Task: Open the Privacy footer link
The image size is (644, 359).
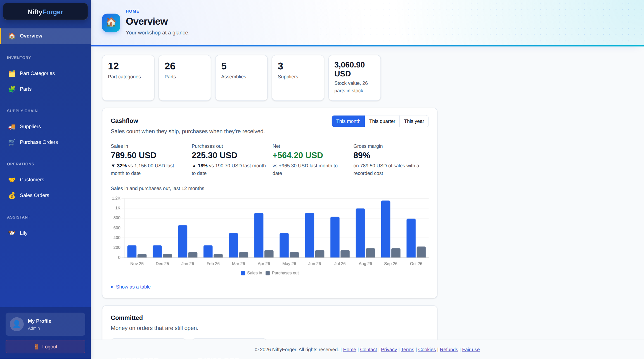Action: [x=389, y=349]
